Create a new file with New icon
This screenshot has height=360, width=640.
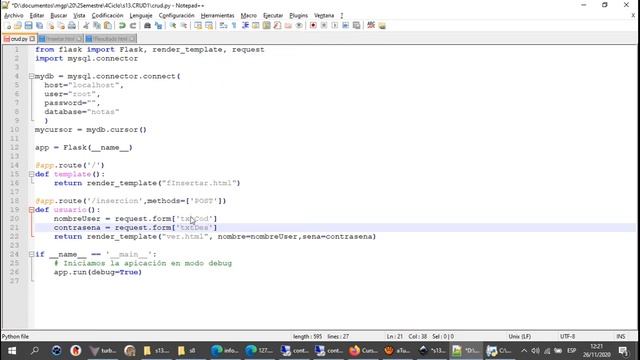click(x=7, y=26)
